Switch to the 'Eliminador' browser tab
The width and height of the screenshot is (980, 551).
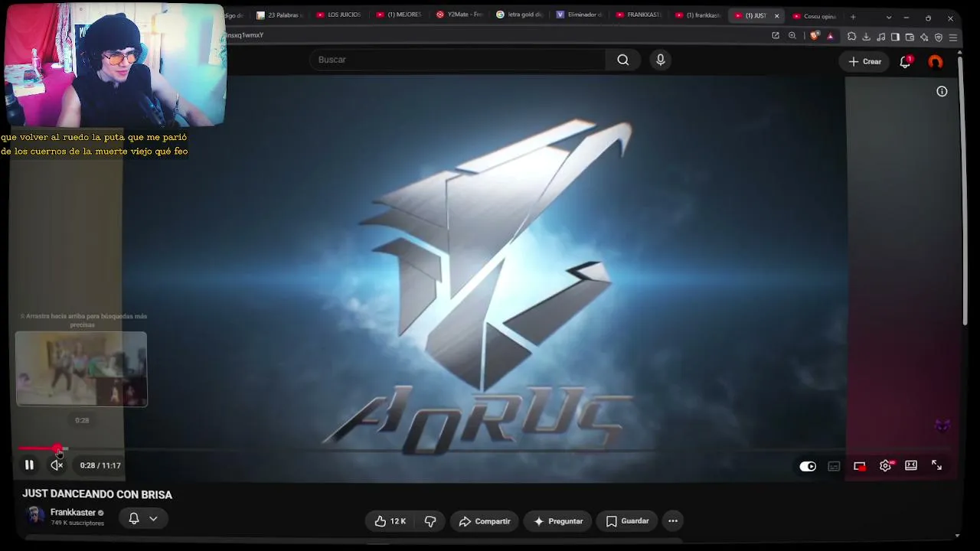(580, 15)
